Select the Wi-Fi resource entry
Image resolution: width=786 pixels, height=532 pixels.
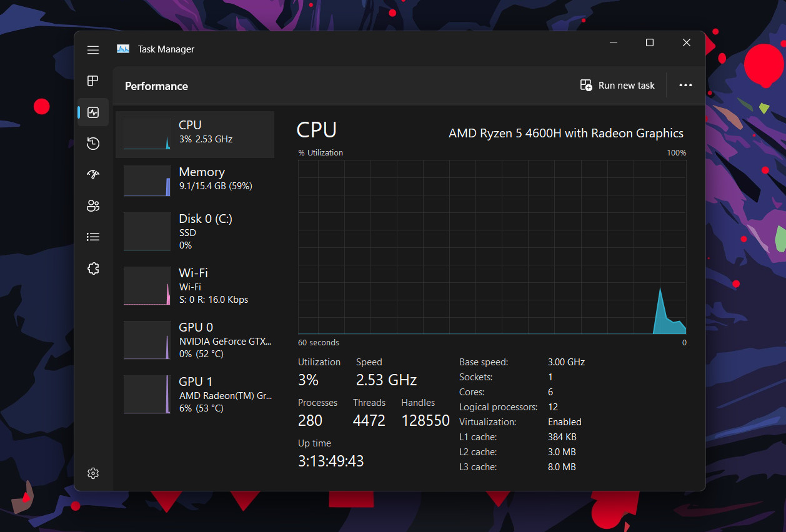(195, 285)
